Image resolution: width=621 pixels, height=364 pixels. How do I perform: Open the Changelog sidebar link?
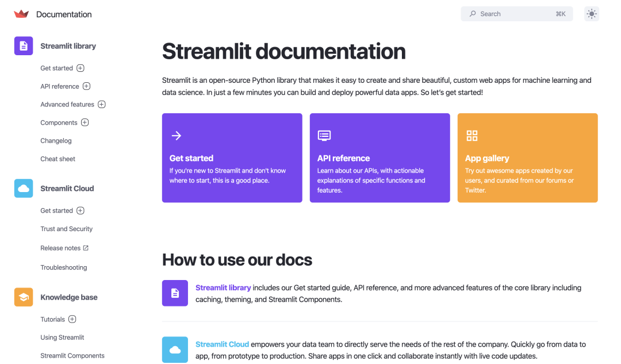point(56,141)
